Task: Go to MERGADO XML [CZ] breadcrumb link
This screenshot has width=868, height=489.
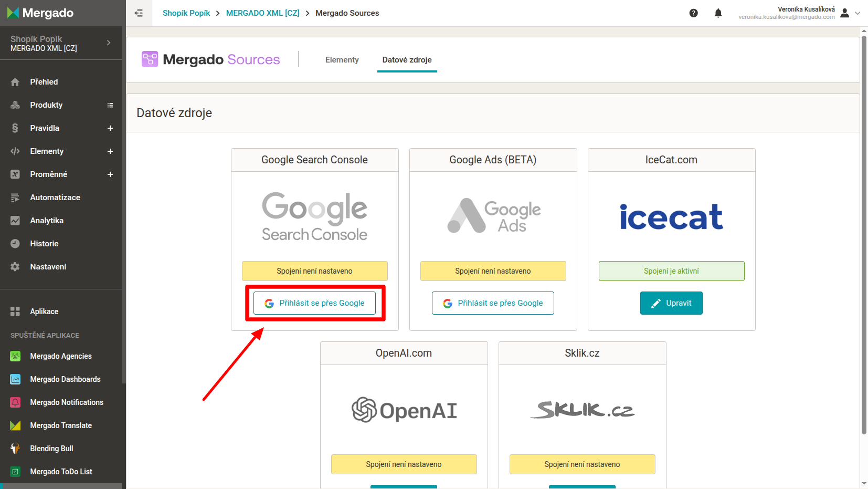Action: [x=263, y=13]
